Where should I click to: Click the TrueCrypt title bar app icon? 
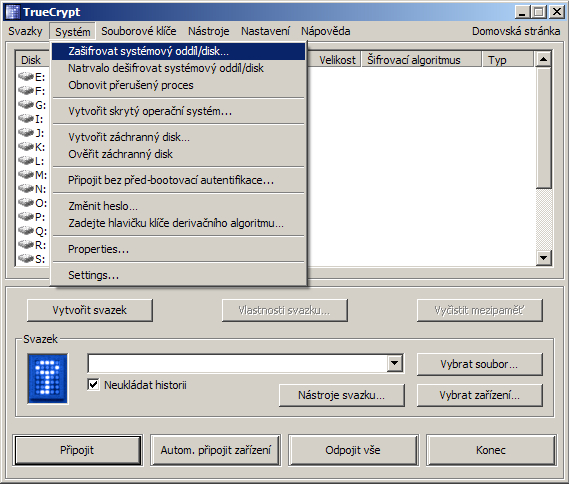pos(12,12)
